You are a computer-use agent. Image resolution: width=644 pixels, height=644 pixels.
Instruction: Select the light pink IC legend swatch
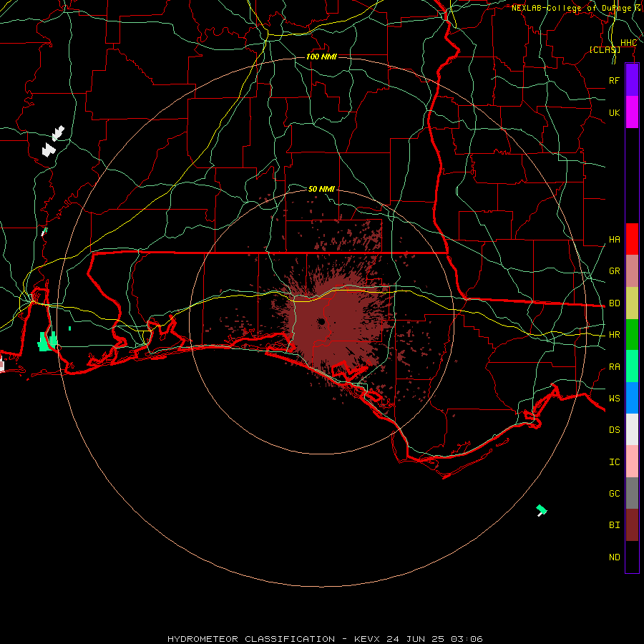(632, 462)
